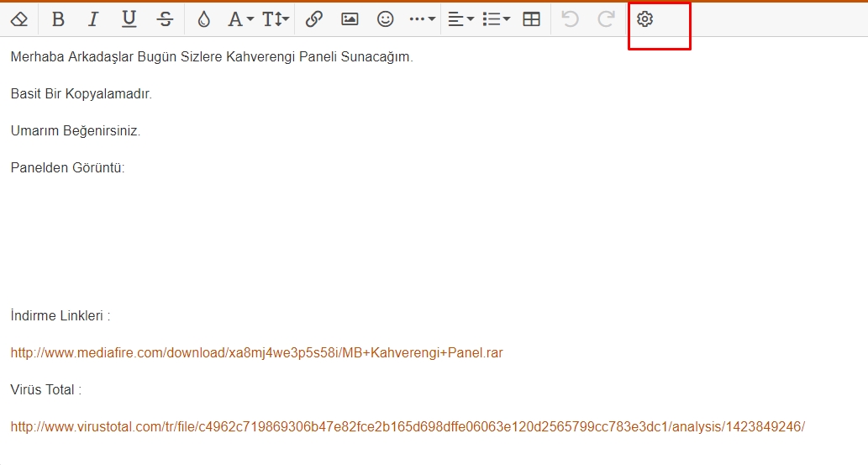The image size is (868, 465).
Task: Toggle strikethrough formatting
Action: coord(165,19)
